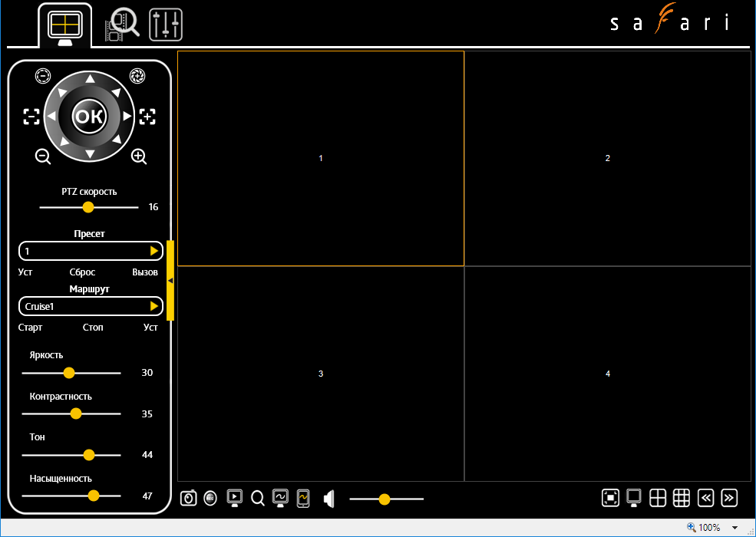Toggle the mobile substream icon
Image resolution: width=756 pixels, height=537 pixels.
click(x=303, y=499)
